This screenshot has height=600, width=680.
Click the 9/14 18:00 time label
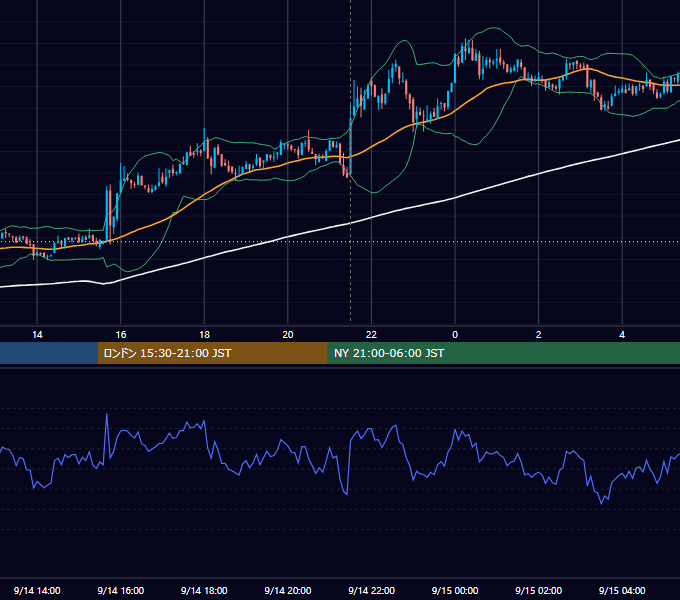pyautogui.click(x=204, y=590)
